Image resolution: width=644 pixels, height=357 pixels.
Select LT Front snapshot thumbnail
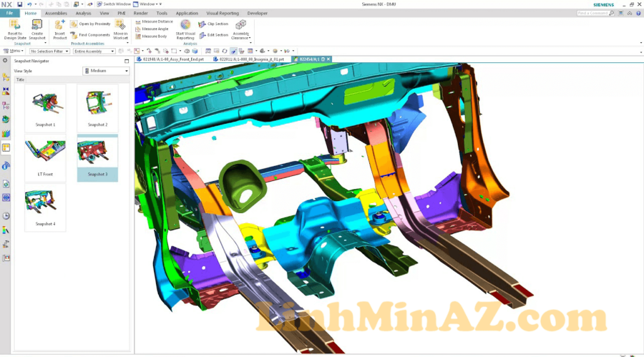tap(45, 158)
